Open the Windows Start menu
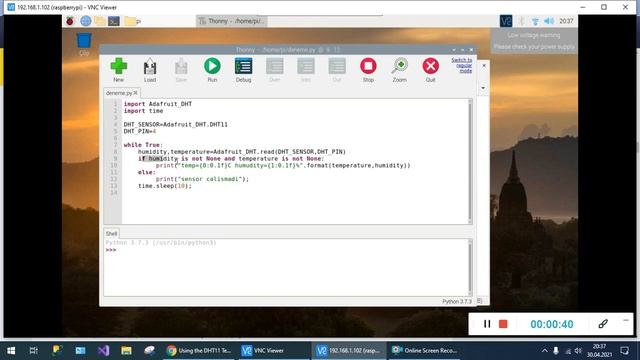The image size is (640, 360). (11, 350)
